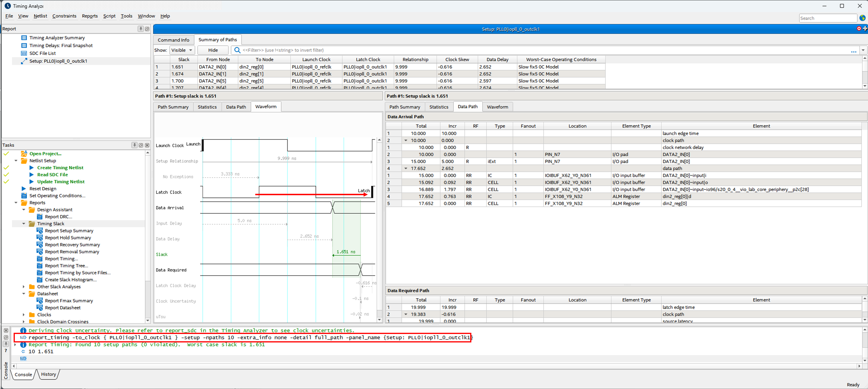Close the Tasks panel with X icon
This screenshot has width=868, height=389.
tap(147, 145)
